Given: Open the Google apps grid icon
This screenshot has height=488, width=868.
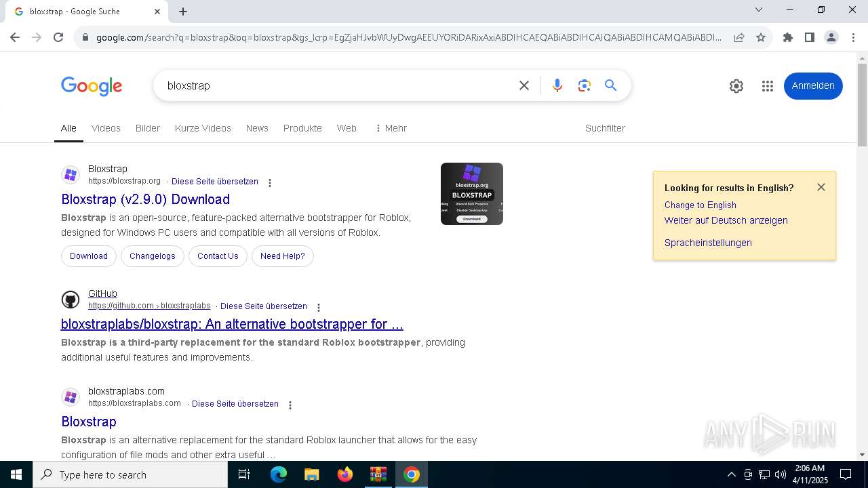Looking at the screenshot, I should (768, 86).
